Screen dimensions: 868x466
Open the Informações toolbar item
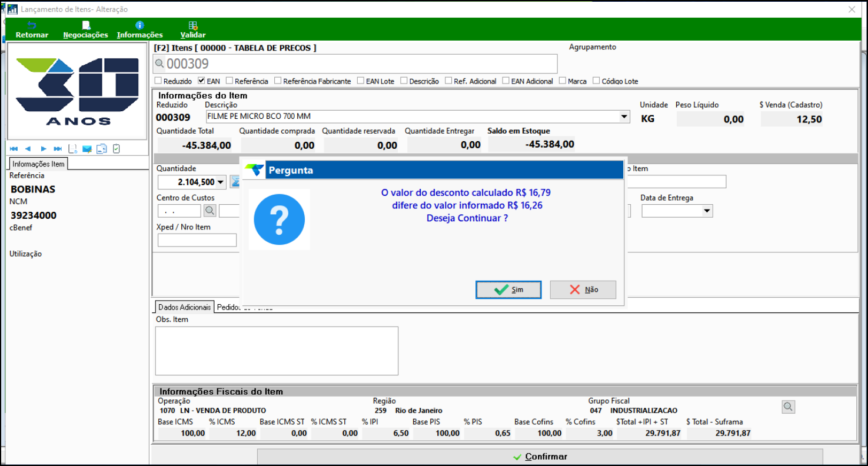tap(139, 30)
